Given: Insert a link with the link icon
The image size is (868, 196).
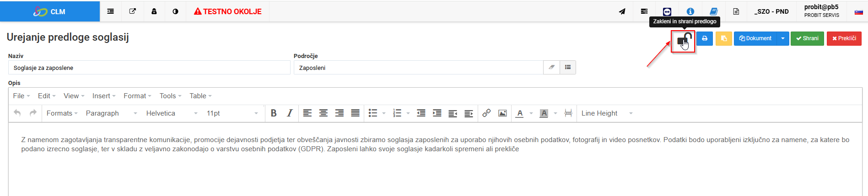Looking at the screenshot, I should [x=486, y=113].
